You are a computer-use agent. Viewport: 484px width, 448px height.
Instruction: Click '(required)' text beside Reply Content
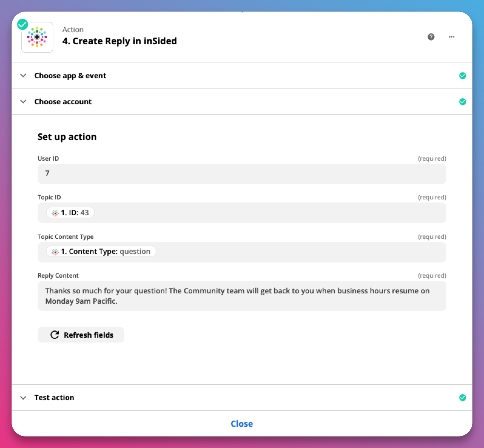point(432,275)
